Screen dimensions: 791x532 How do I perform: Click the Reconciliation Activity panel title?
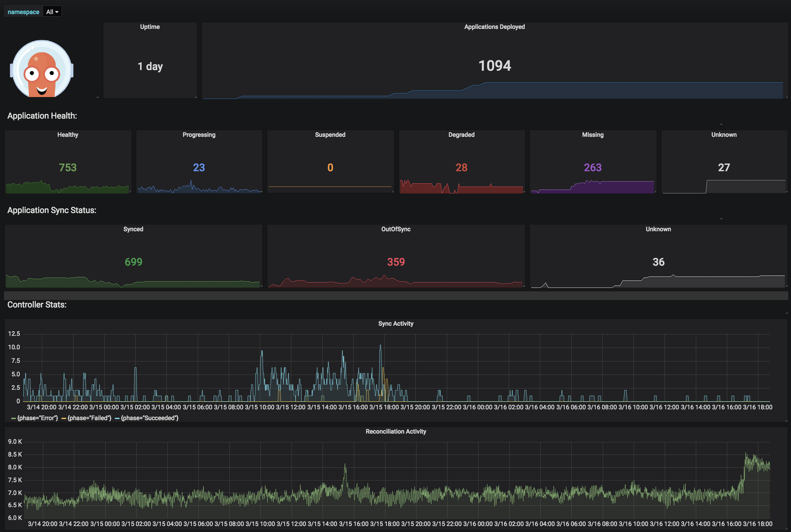[x=395, y=432]
